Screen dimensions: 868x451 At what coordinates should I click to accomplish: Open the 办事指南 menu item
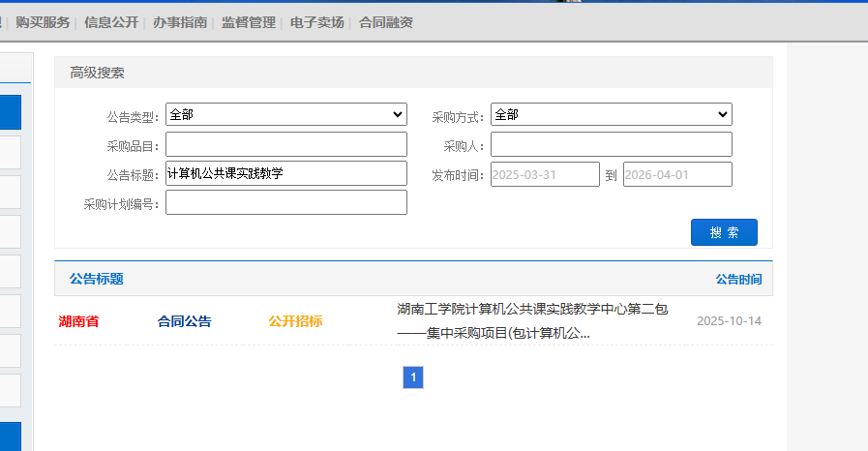(180, 22)
